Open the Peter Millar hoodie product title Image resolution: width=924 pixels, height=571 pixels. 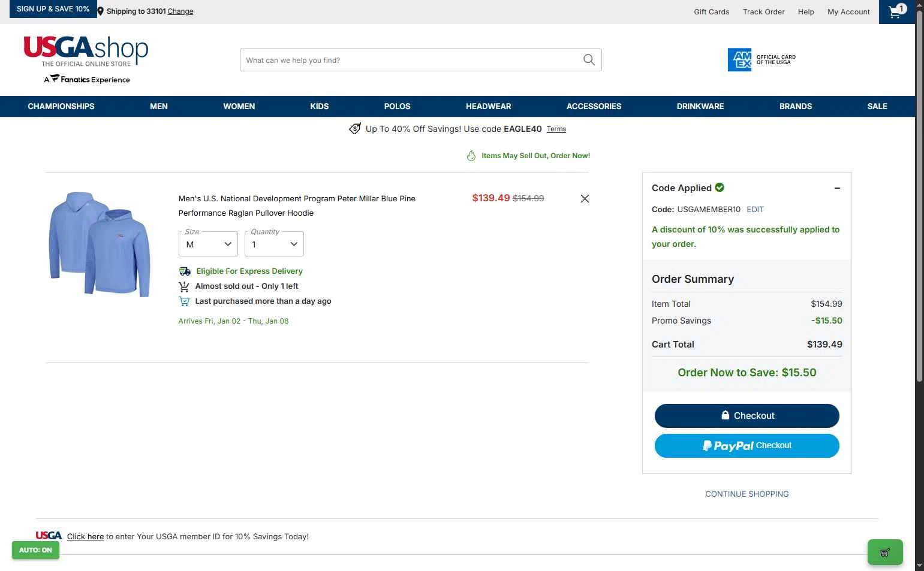297,206
